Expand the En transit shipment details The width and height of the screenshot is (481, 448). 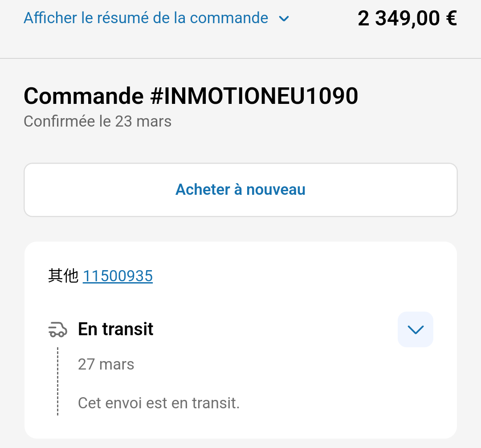pyautogui.click(x=416, y=329)
